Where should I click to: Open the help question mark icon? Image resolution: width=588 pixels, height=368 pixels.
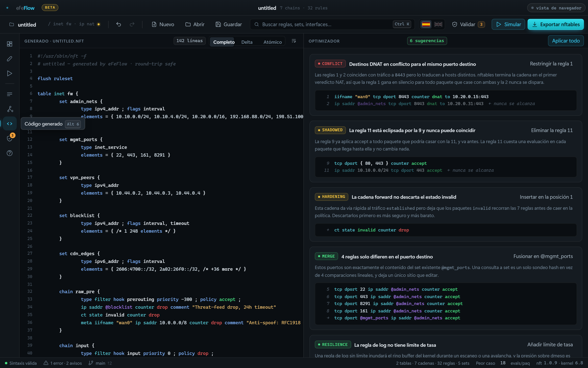[x=9, y=153]
